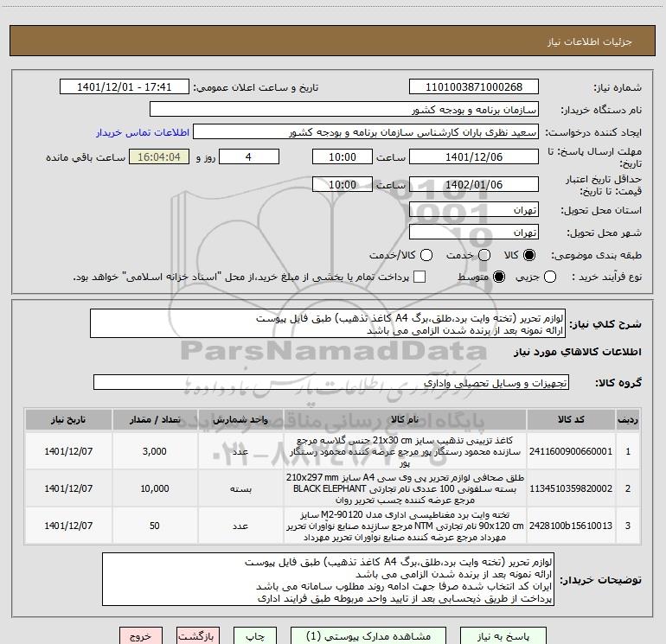Viewport: 666px width, 644px height.
Task: Click the need number field 1101003871000268
Action: (x=474, y=86)
